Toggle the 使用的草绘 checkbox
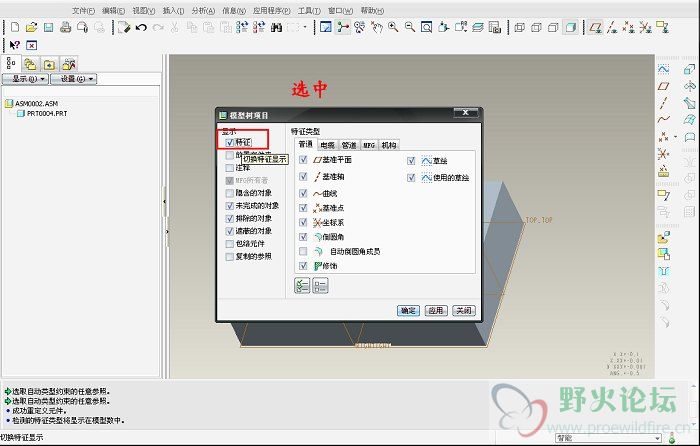The width and height of the screenshot is (700, 446). 411,177
